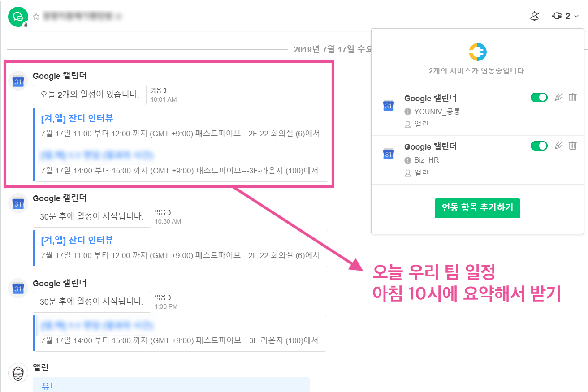Click 앨런's profile avatar in the chat

[x=18, y=373]
